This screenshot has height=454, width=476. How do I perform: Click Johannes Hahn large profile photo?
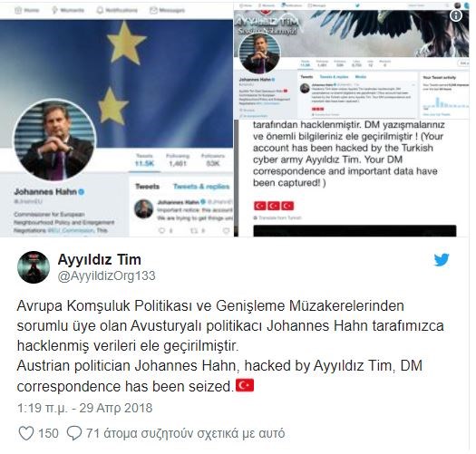point(55,140)
